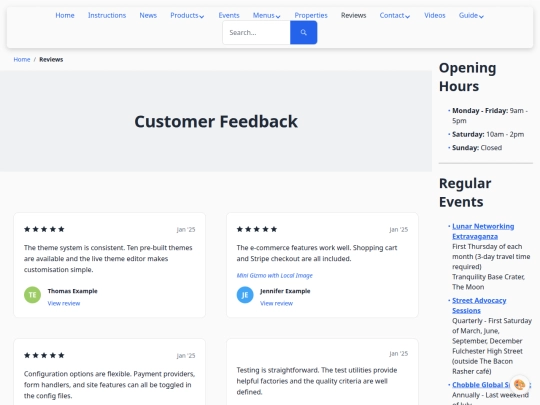The height and width of the screenshot is (405, 540).
Task: Expand the Menus dropdown
Action: (267, 15)
